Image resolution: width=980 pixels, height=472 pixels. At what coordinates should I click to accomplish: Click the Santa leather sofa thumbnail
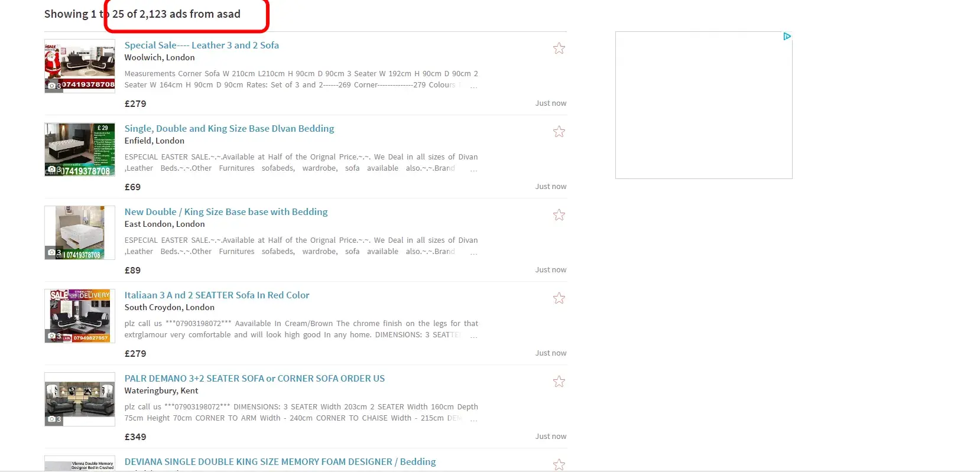coord(80,66)
